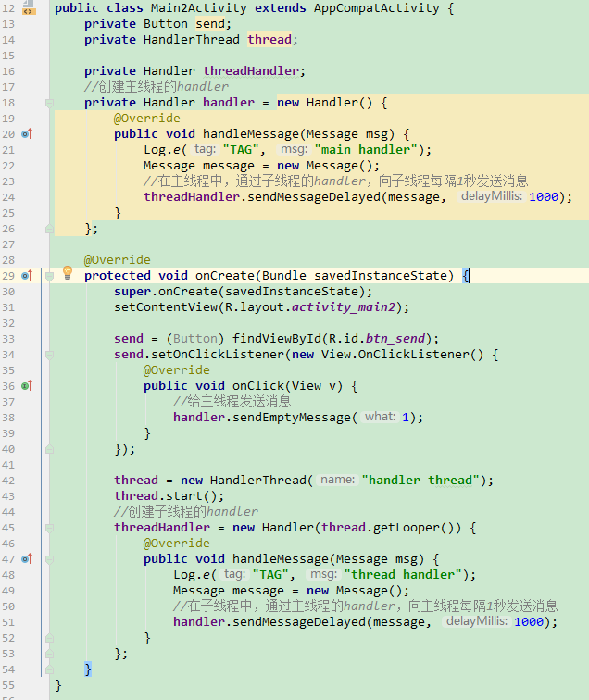Click the highlighted closing brace on line 54
The height and width of the screenshot is (700, 589).
pos(88,669)
